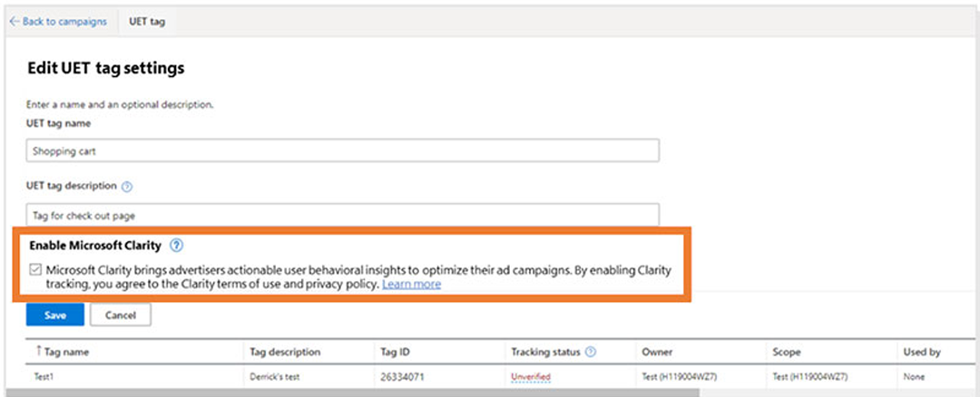980x397 pixels.
Task: Focus the UET tag name field
Action: pyautogui.click(x=343, y=151)
